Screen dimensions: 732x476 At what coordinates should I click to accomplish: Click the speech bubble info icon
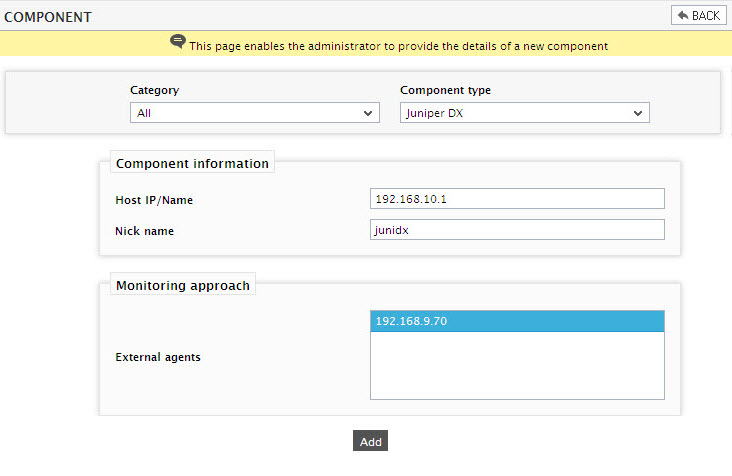pyautogui.click(x=177, y=42)
